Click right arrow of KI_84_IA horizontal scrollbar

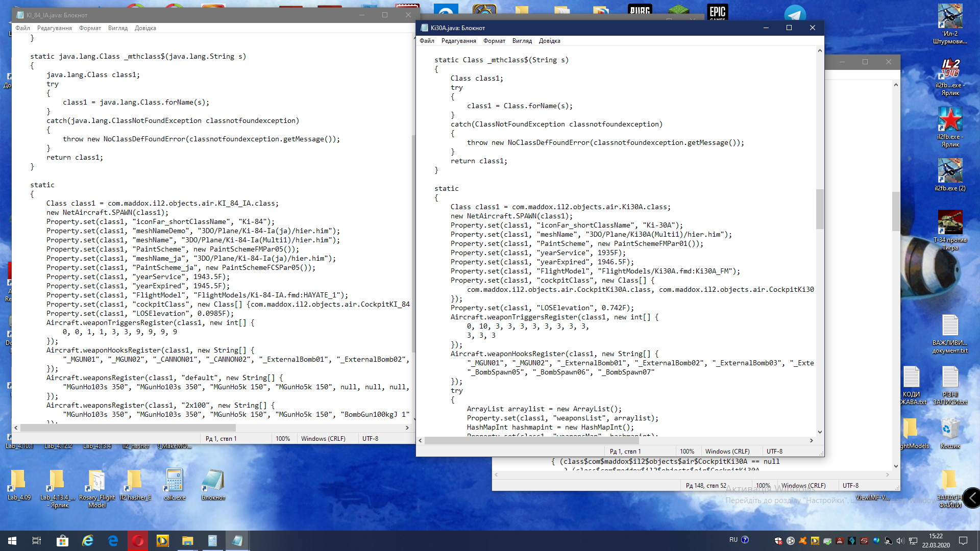pyautogui.click(x=407, y=428)
